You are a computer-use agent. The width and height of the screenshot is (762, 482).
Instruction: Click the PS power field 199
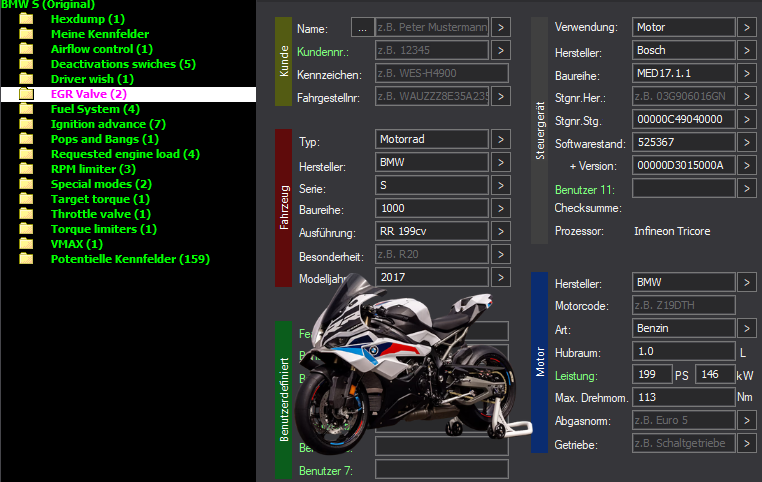pos(652,374)
